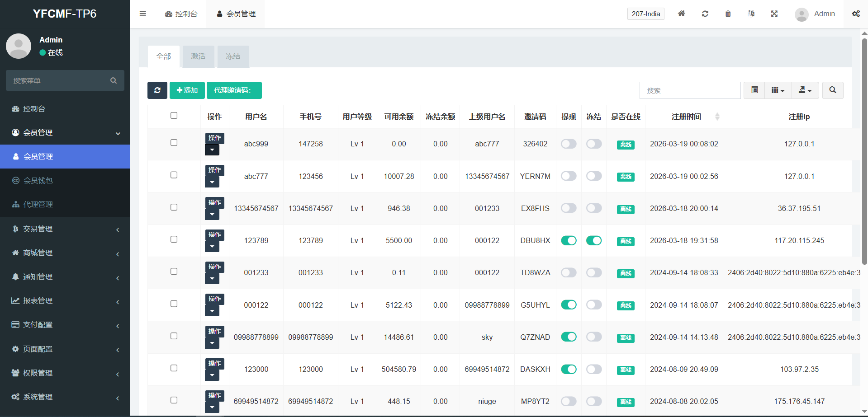Image resolution: width=868 pixels, height=417 pixels.
Task: Switch to the 激活 tab
Action: (x=198, y=56)
